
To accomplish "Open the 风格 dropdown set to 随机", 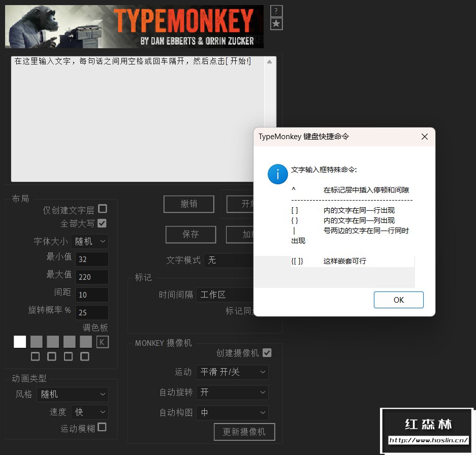I will 73,394.
